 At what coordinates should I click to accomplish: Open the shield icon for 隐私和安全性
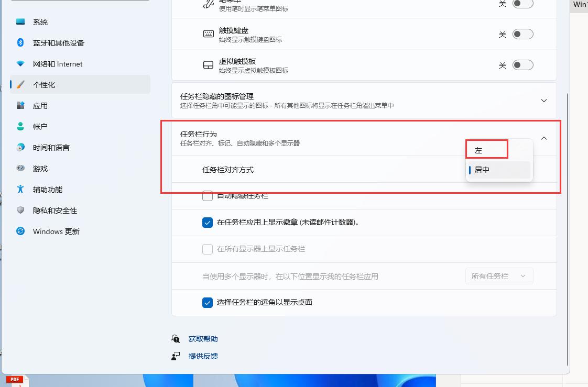coord(20,211)
